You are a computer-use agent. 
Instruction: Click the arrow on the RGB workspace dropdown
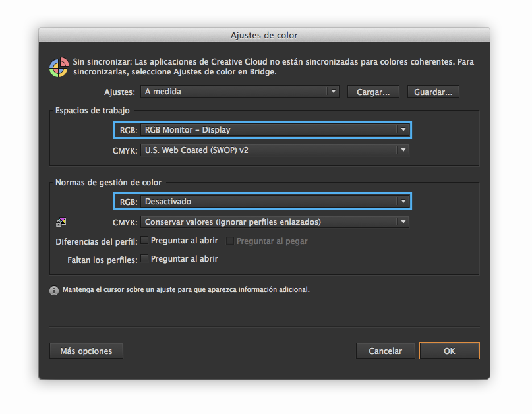(x=403, y=130)
